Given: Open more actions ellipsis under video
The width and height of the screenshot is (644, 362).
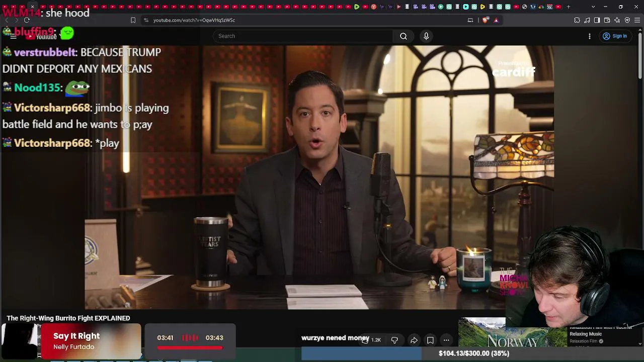Looking at the screenshot, I should [x=446, y=340].
